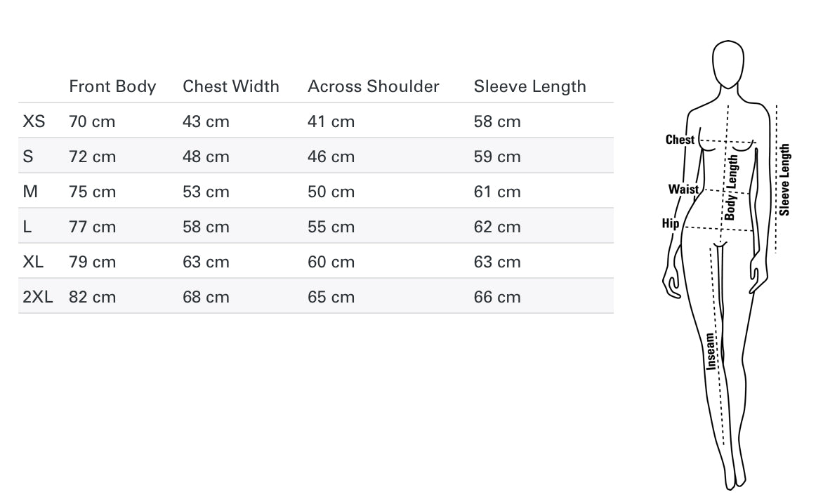Click the vertical Body Length label
The height and width of the screenshot is (504, 823).
pos(732,187)
